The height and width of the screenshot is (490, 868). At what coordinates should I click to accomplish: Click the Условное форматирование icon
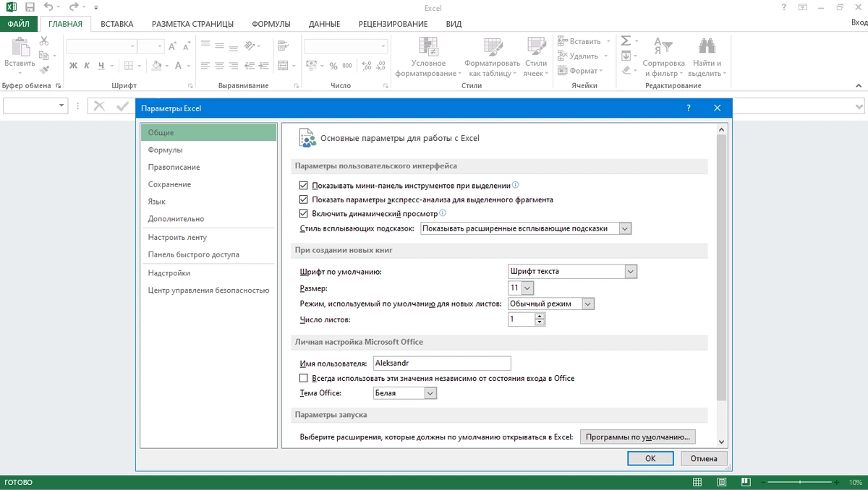pyautogui.click(x=428, y=46)
